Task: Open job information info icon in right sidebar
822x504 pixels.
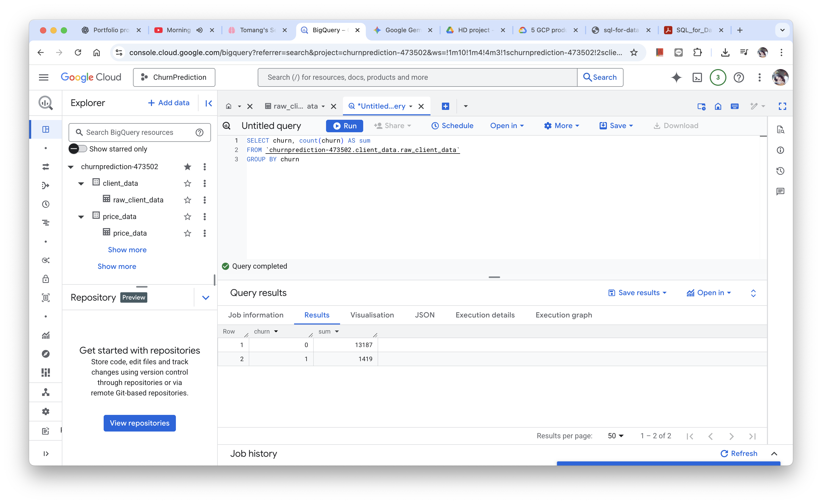Action: [780, 150]
